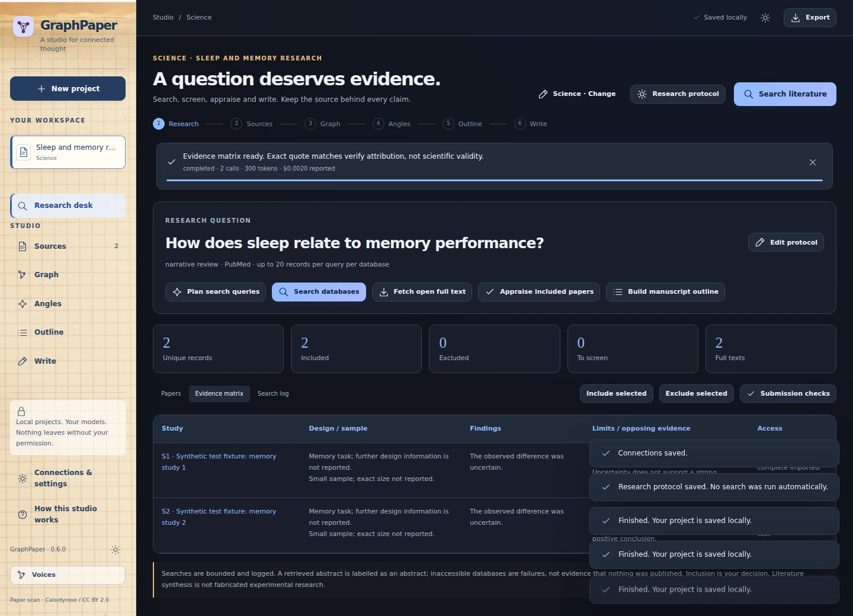Dismiss the Evidence matrix ready notice

(x=813, y=162)
